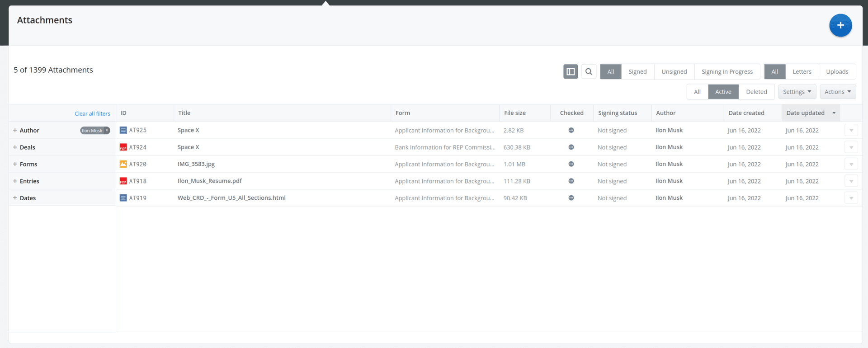Click the checked status circle for AT918
The width and height of the screenshot is (868, 348).
pos(571,181)
